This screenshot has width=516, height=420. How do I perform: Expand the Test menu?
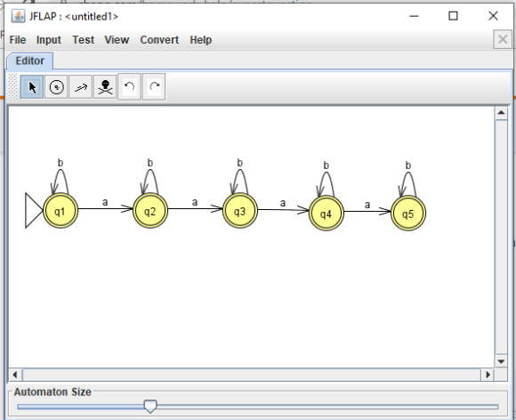click(84, 40)
